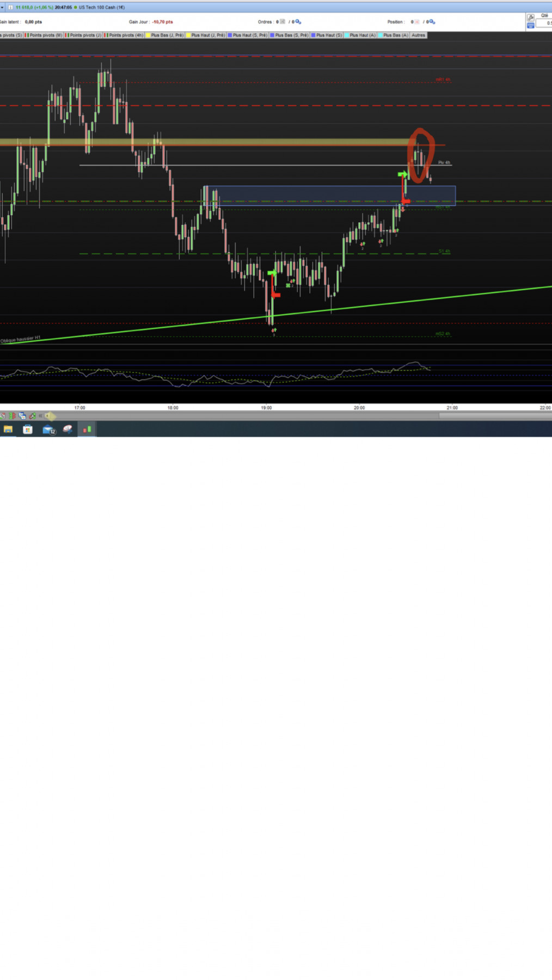Click the blue keyboard icon below the wrench

[x=530, y=25]
